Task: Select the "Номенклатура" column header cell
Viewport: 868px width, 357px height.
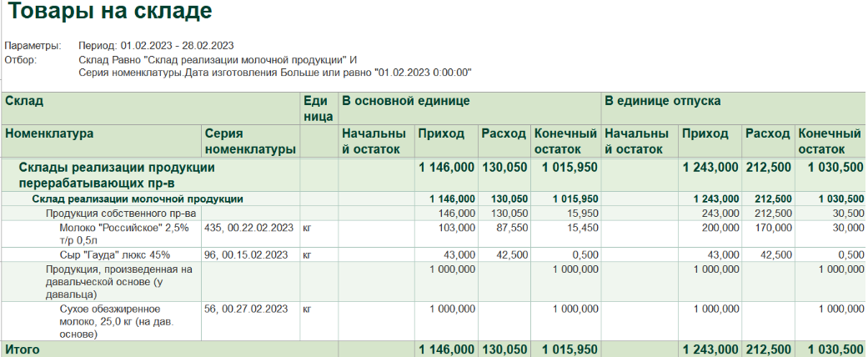Action: 101,141
